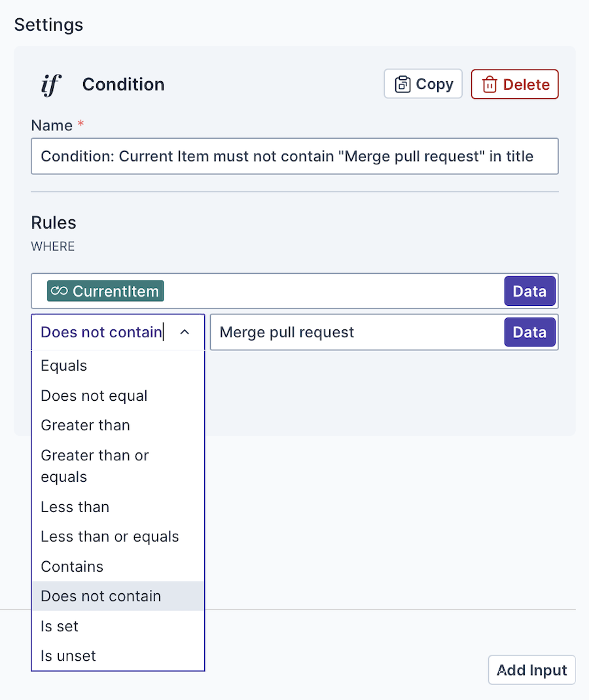This screenshot has height=700, width=589.
Task: Click the link icon on CurrentItem tag
Action: pos(59,291)
